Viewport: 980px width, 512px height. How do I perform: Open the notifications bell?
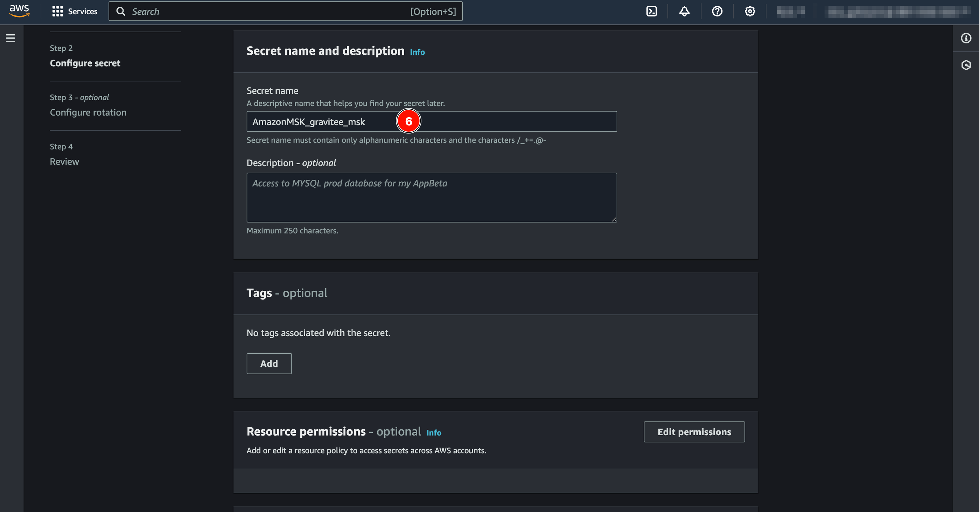coord(684,12)
